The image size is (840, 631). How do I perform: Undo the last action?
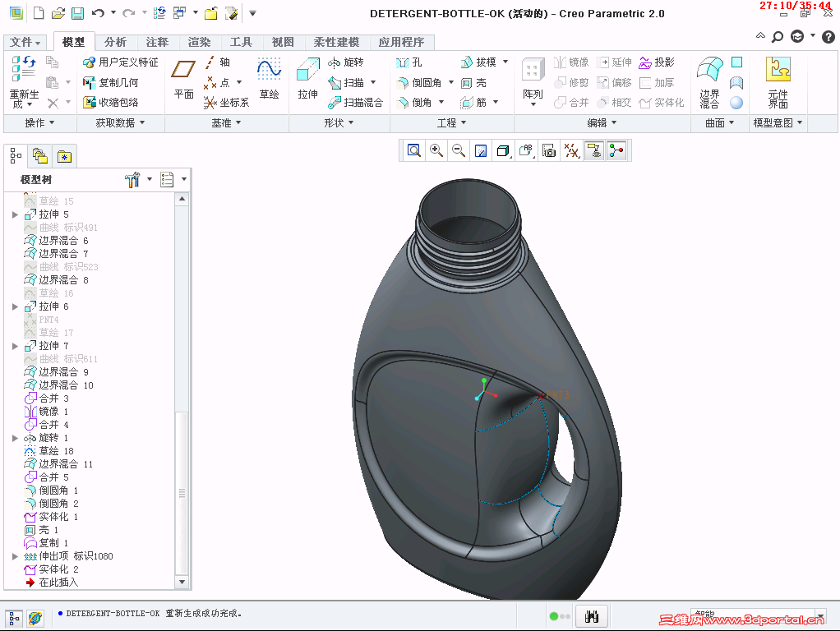click(x=98, y=13)
